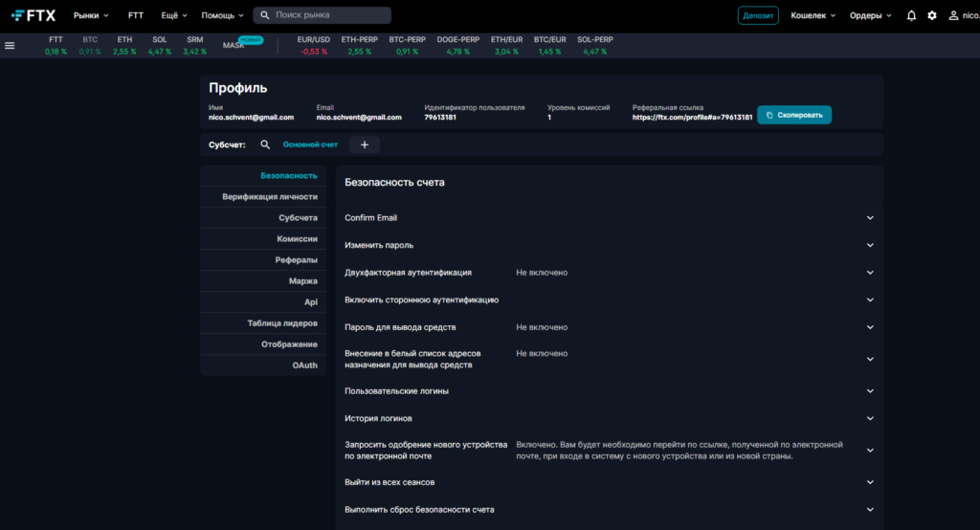The image size is (980, 530).
Task: Click the user account icon
Action: tap(953, 15)
